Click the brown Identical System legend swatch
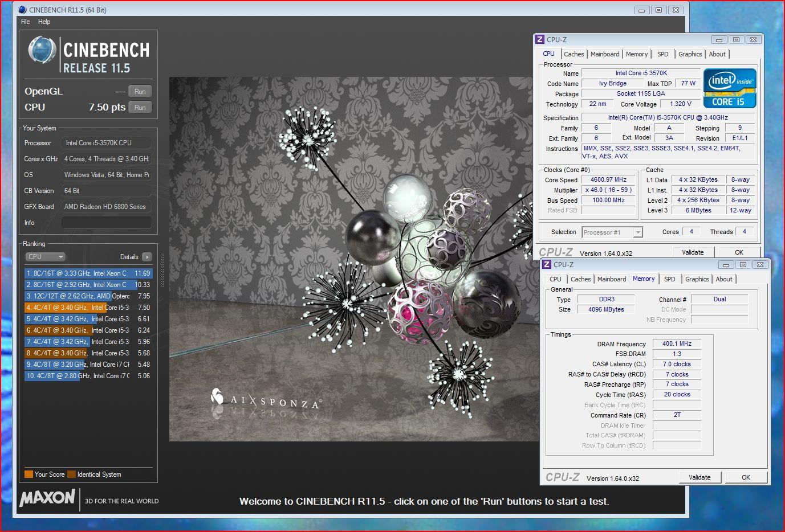This screenshot has width=785, height=532. 71,474
